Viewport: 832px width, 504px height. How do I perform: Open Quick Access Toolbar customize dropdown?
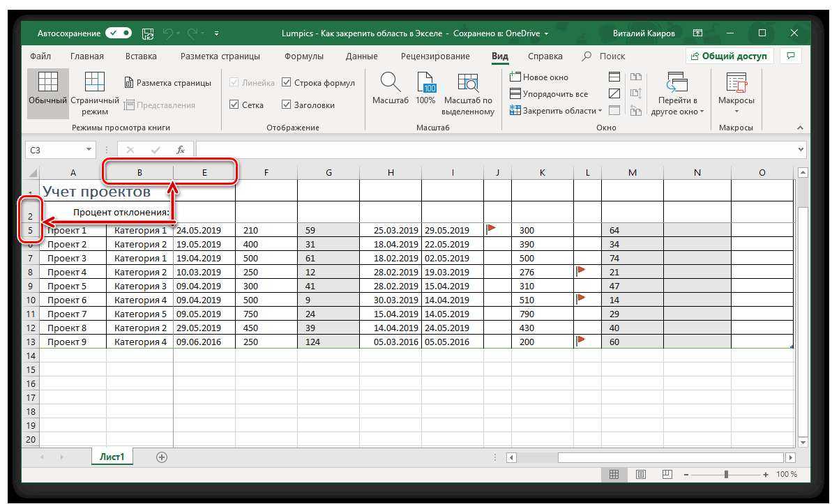point(216,33)
